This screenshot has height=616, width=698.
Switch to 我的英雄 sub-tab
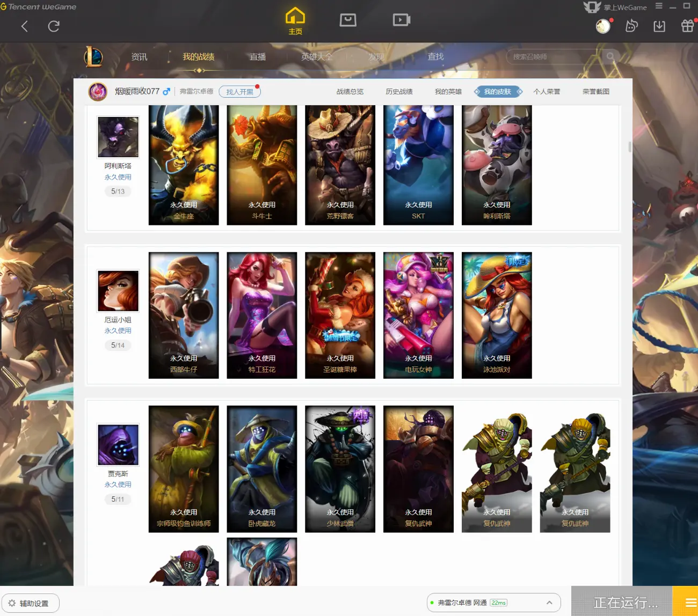448,92
